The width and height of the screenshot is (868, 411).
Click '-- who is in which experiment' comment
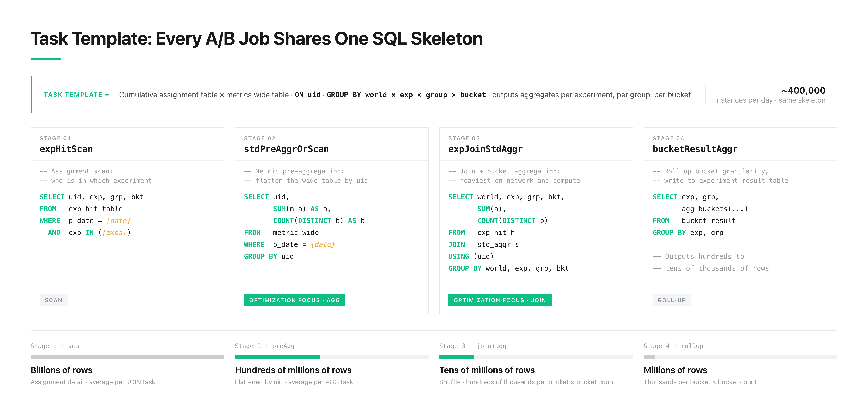click(96, 181)
